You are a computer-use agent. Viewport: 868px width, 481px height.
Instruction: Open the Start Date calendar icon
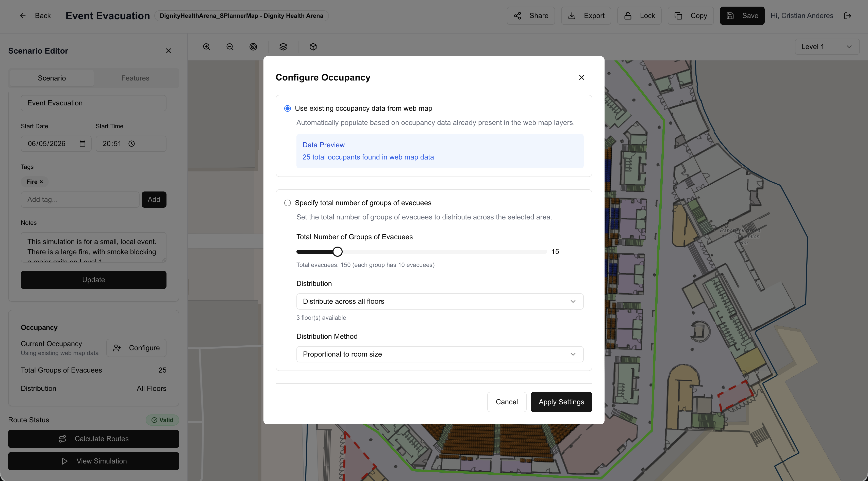pyautogui.click(x=82, y=143)
